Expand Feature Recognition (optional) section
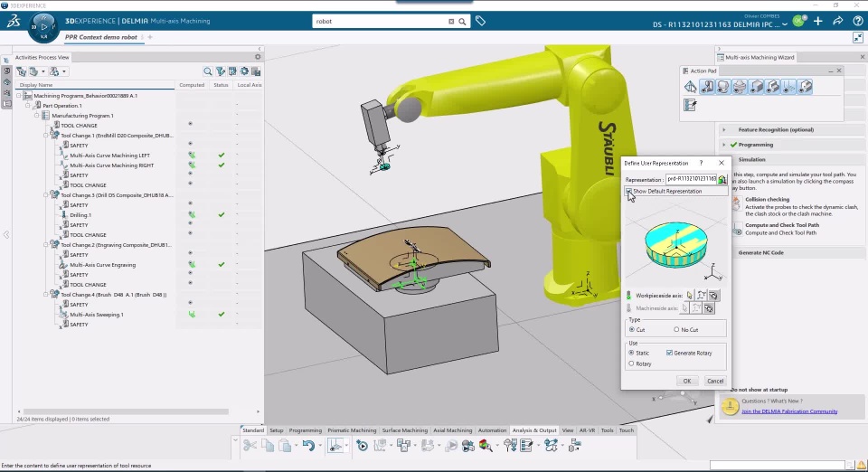This screenshot has width=868, height=472. point(724,129)
